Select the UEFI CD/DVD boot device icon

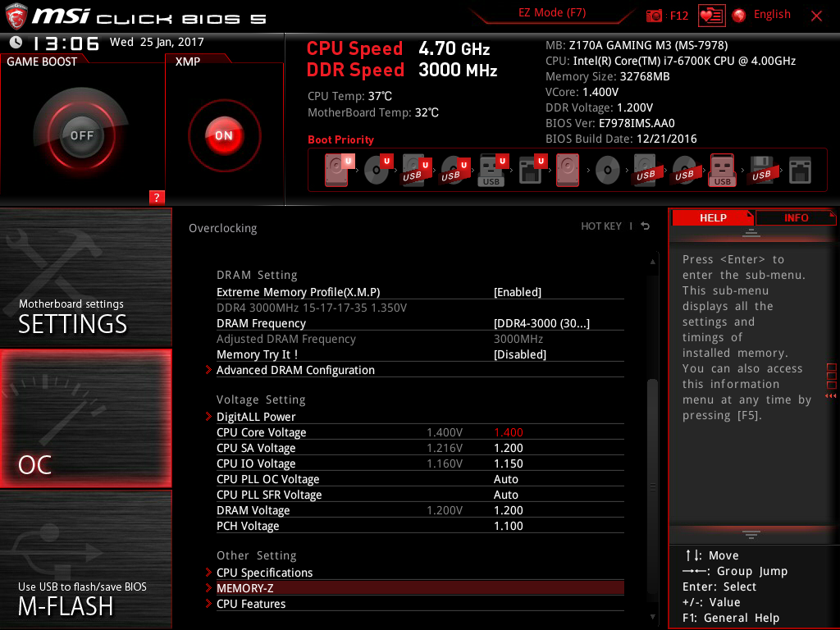[x=378, y=171]
